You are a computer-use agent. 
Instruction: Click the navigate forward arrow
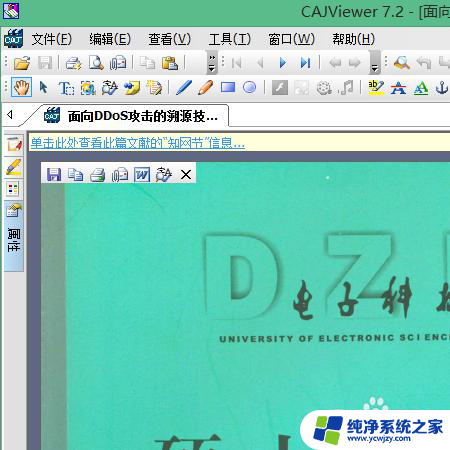(x=355, y=63)
